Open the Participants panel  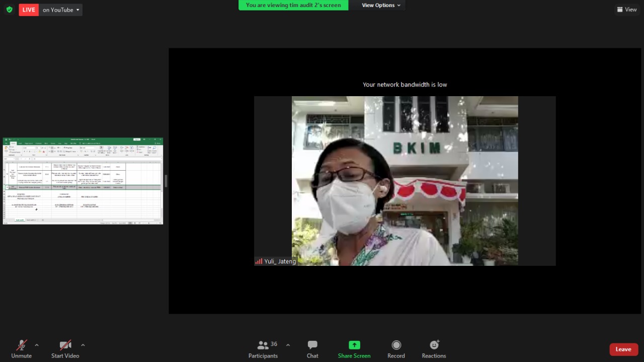tap(263, 348)
